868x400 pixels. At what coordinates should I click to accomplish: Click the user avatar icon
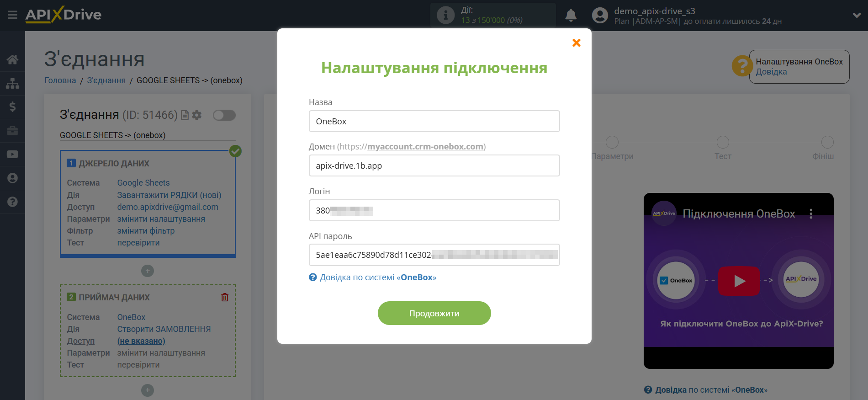coord(600,16)
